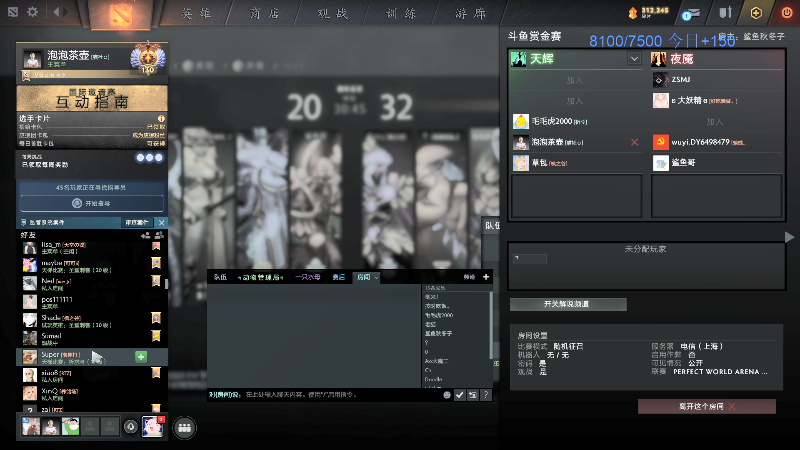The width and height of the screenshot is (800, 450).
Task: Expand the arrow at right of lobby panel
Action: coord(789,237)
